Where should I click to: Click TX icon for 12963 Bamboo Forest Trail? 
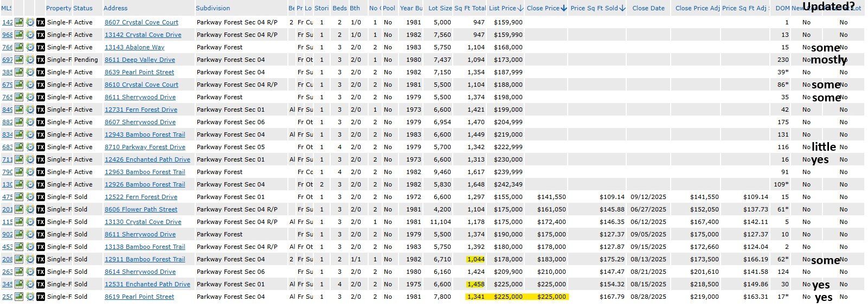click(41, 172)
